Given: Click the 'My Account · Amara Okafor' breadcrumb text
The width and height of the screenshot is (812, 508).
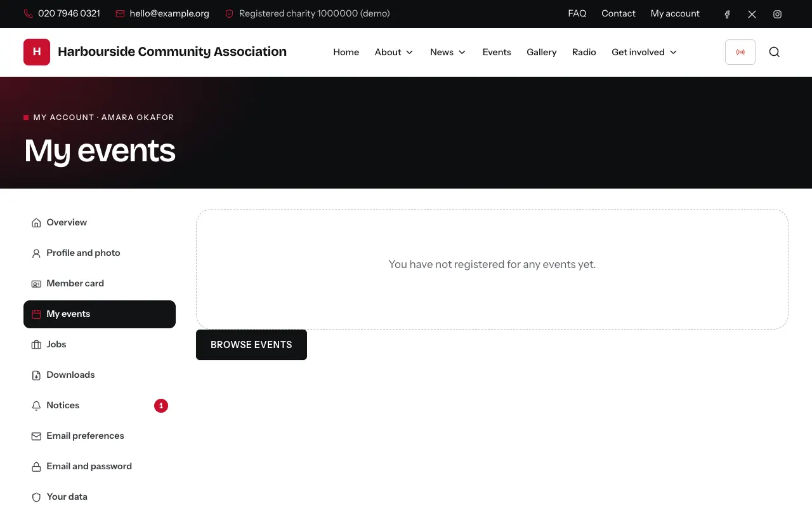Looking at the screenshot, I should coord(103,117).
